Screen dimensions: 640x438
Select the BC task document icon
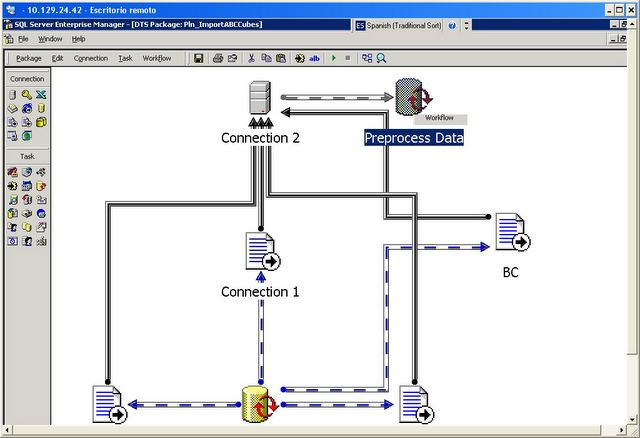[513, 232]
